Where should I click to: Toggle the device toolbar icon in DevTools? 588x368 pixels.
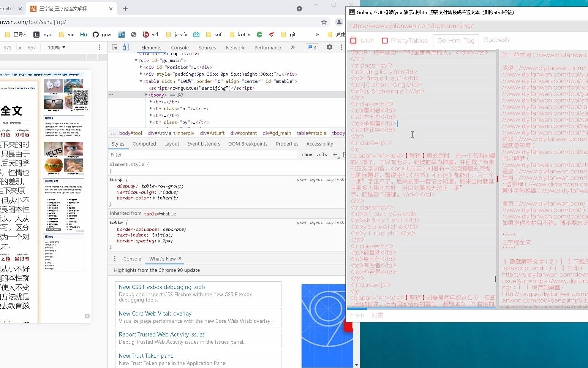126,47
